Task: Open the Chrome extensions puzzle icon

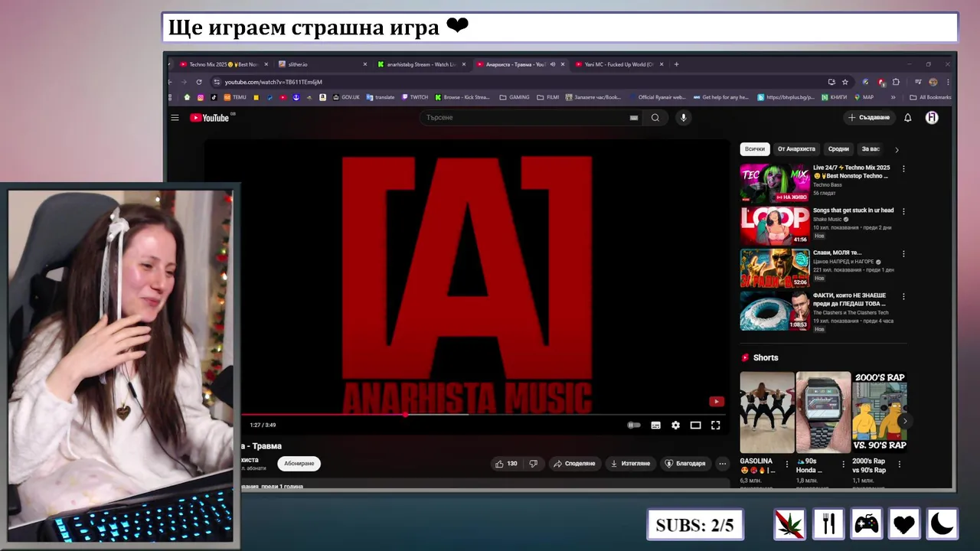Action: 896,82
